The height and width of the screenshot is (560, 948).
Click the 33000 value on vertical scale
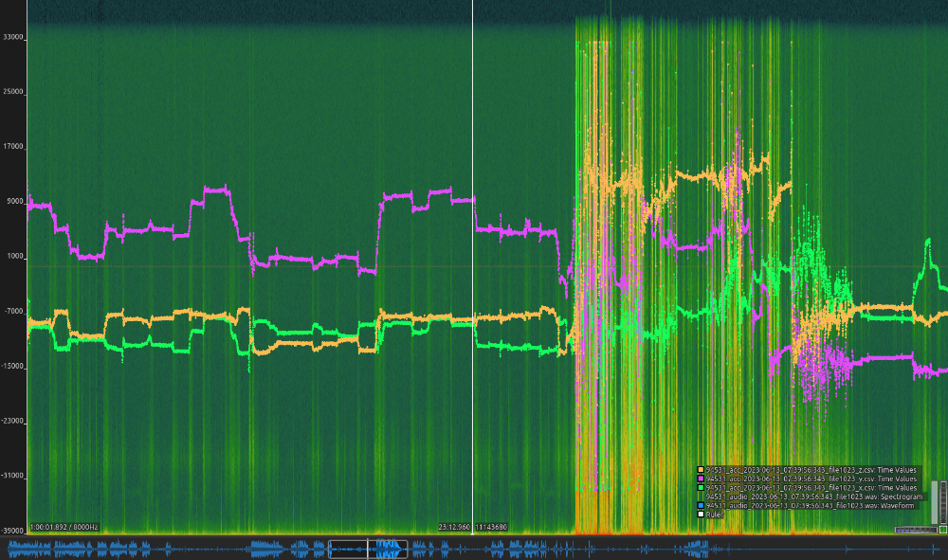pyautogui.click(x=13, y=38)
